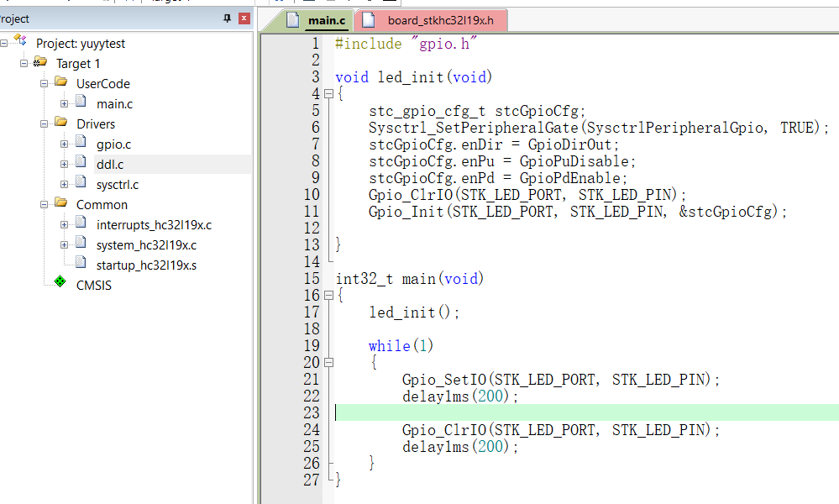
Task: Select the Drivers group label
Action: [x=95, y=124]
